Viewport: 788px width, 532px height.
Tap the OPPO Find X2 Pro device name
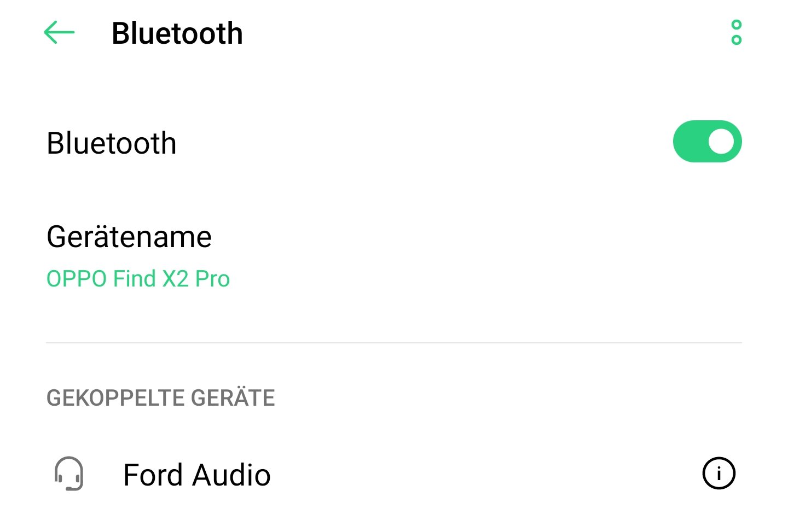(138, 279)
